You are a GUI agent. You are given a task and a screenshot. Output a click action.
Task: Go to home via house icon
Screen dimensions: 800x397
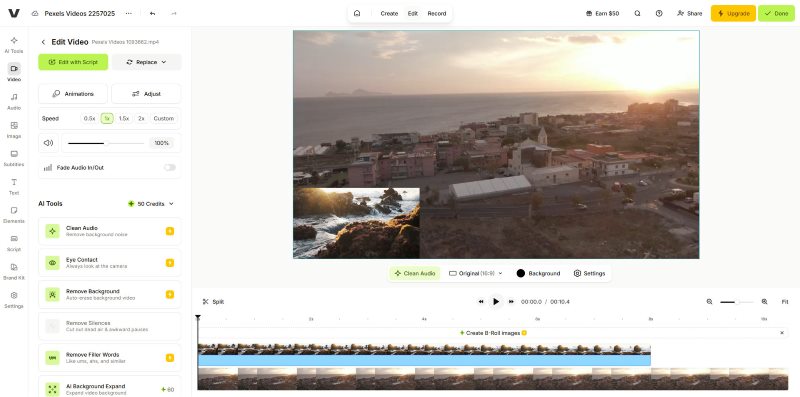pos(357,13)
